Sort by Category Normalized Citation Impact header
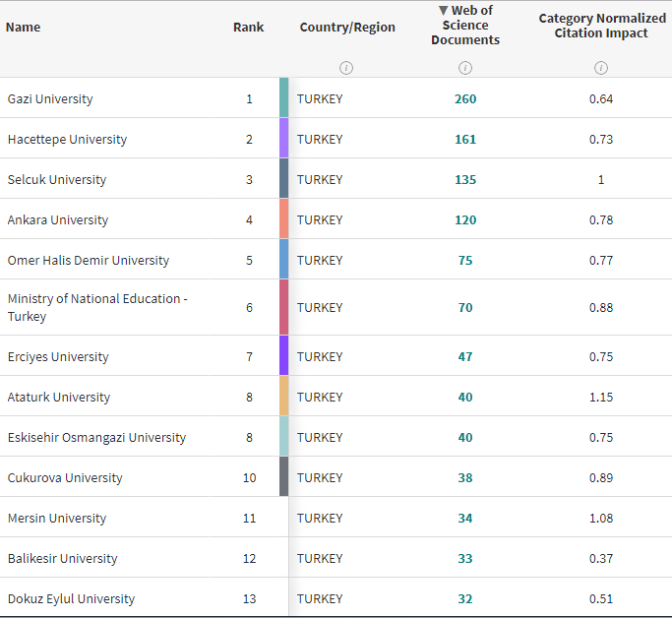 click(601, 26)
